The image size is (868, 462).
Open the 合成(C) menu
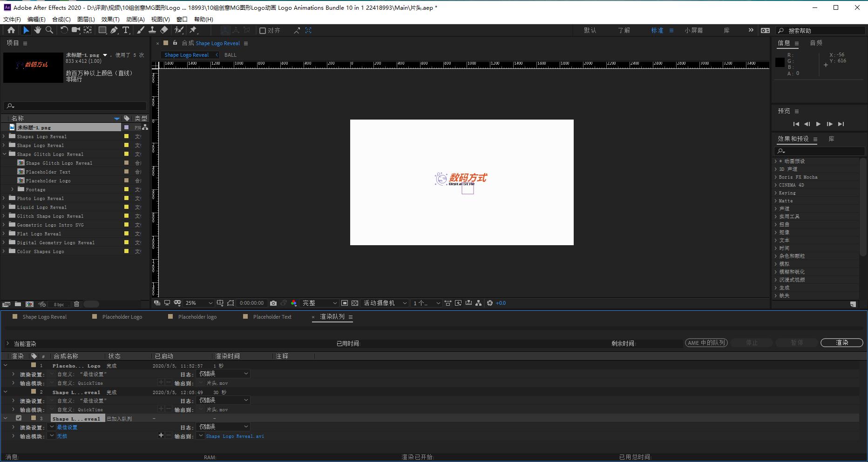pyautogui.click(x=61, y=19)
